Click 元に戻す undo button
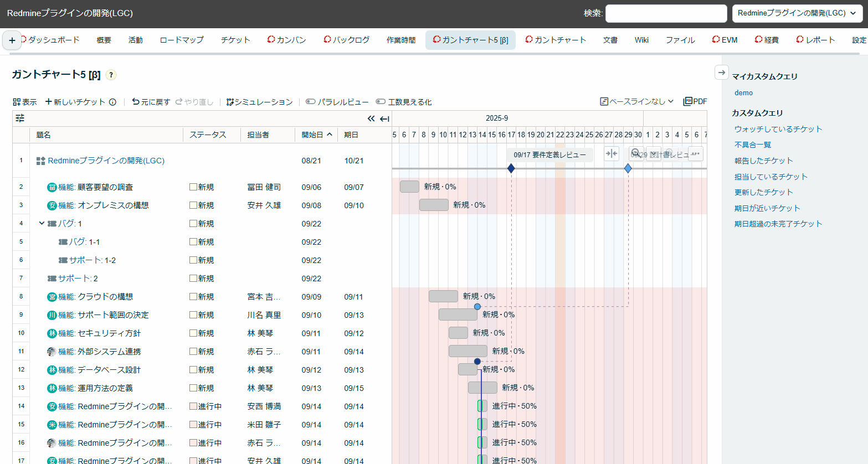 click(x=151, y=102)
